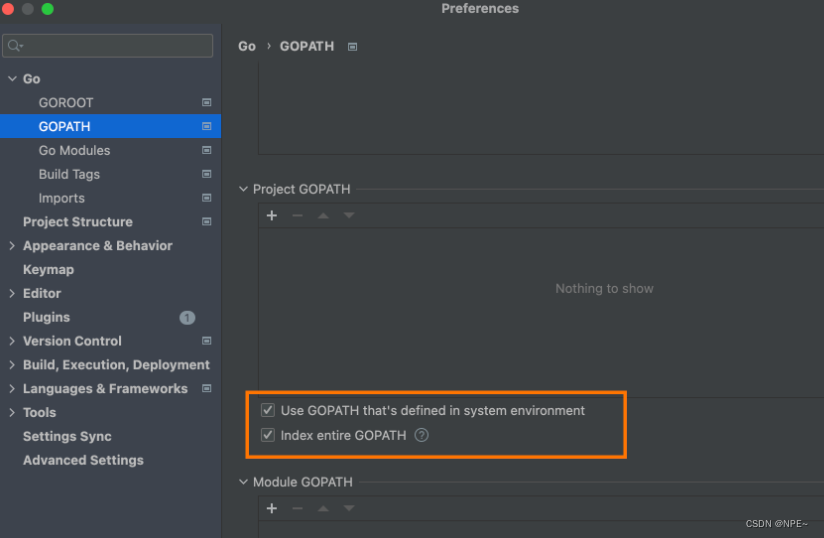Open the Keymap settings page
Image resolution: width=824 pixels, height=538 pixels.
tap(48, 269)
